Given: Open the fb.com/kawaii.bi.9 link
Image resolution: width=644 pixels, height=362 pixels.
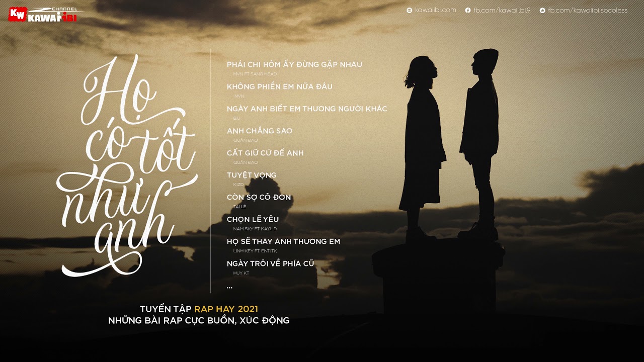Looking at the screenshot, I should [x=502, y=10].
